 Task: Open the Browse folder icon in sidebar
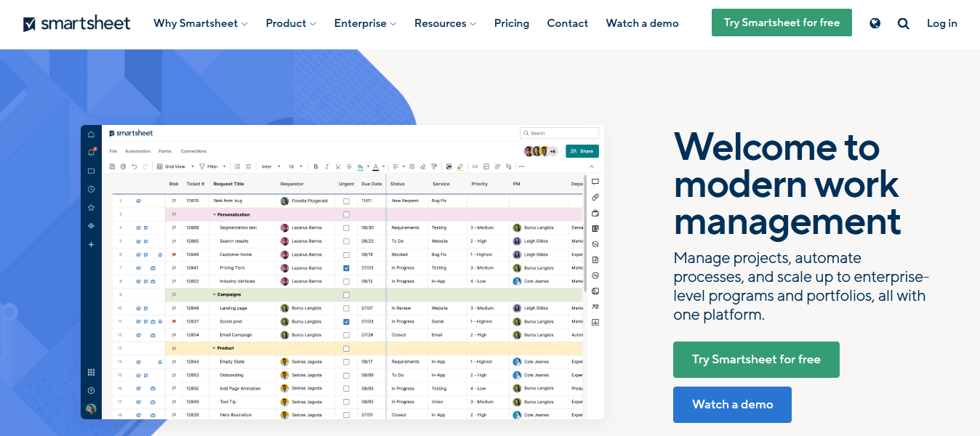point(91,171)
